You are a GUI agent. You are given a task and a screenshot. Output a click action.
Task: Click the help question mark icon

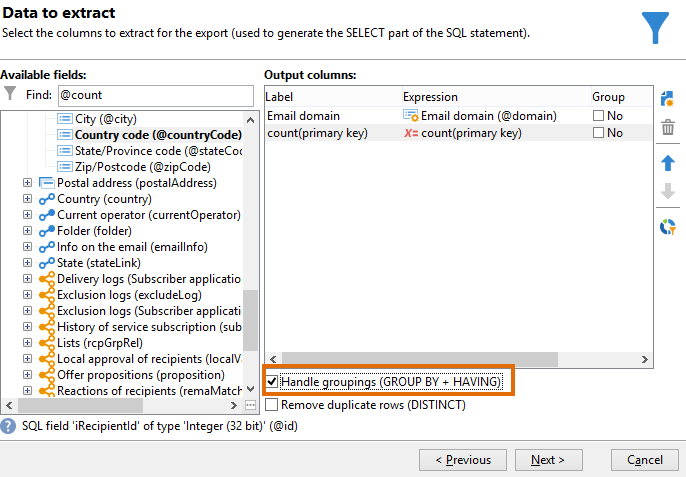[8, 426]
